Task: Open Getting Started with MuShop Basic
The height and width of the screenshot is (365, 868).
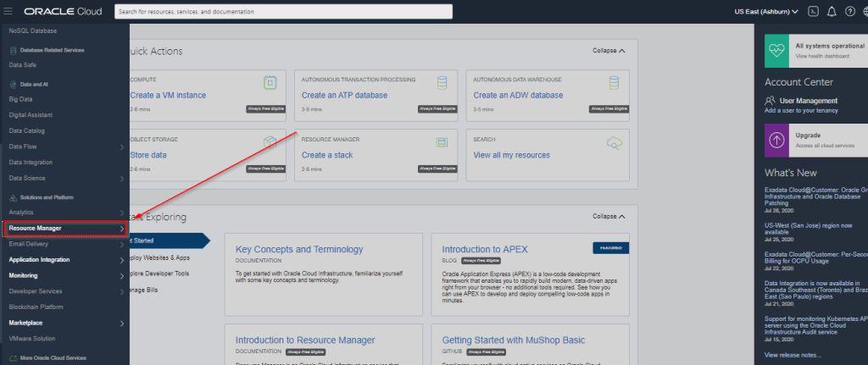Action: [513, 340]
